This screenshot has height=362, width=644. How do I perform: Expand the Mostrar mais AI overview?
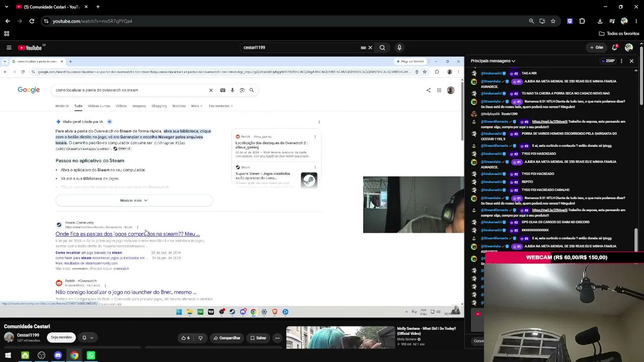coord(134,201)
